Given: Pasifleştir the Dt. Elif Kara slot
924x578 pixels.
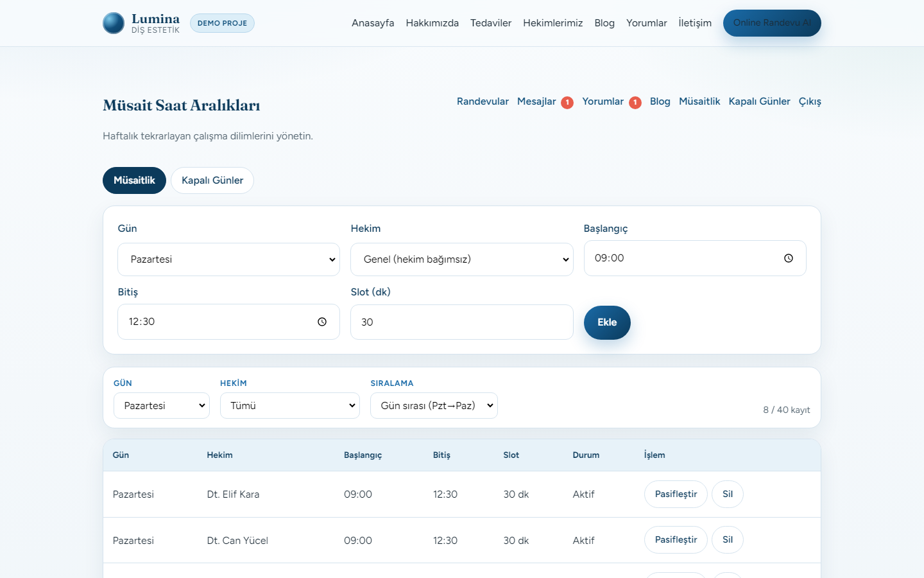Looking at the screenshot, I should 676,494.
